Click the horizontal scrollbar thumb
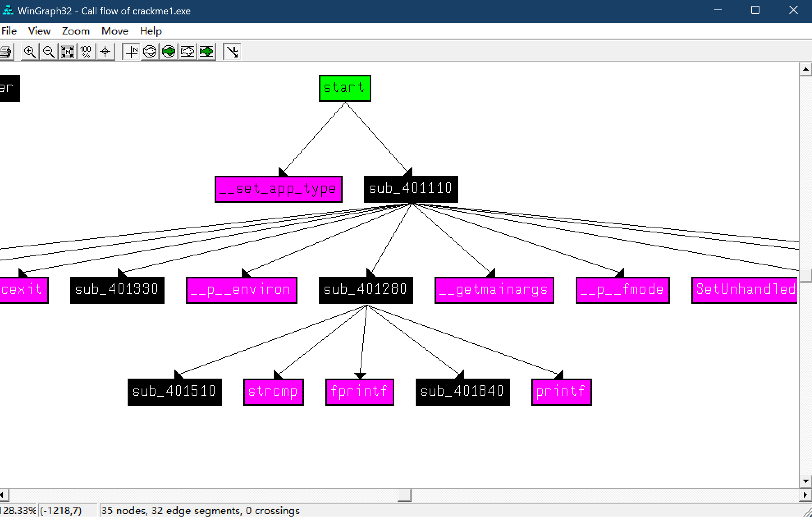This screenshot has height=517, width=812. coord(405,495)
